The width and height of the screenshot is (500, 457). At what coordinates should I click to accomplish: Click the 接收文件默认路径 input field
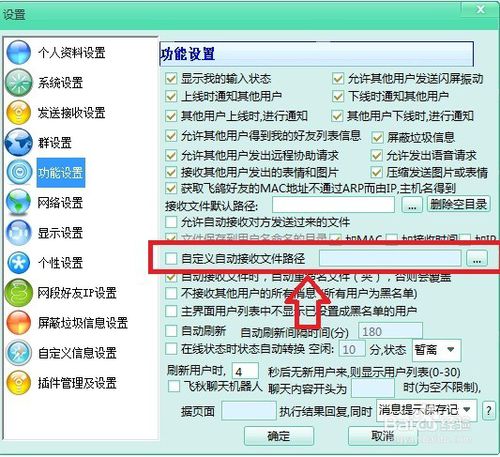pyautogui.click(x=333, y=205)
